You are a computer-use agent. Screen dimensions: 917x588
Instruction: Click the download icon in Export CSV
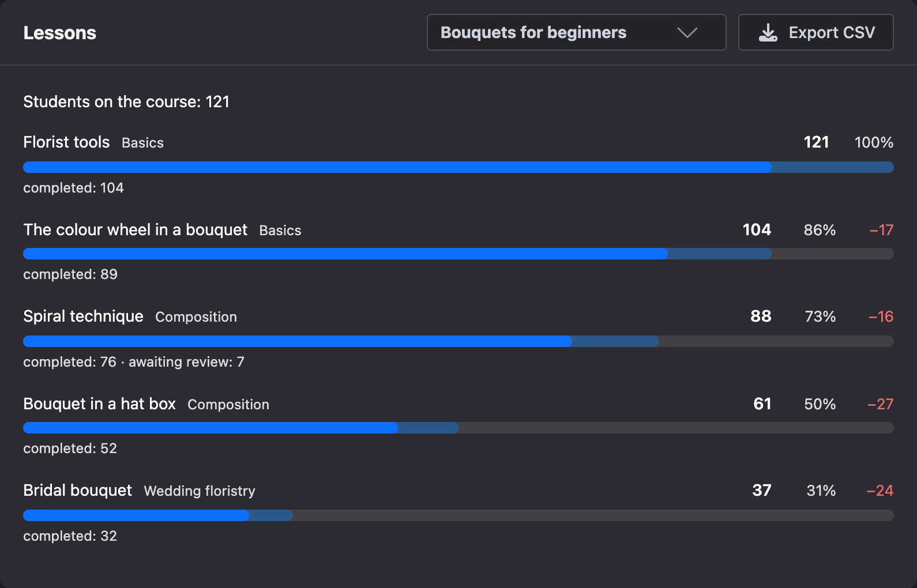768,33
